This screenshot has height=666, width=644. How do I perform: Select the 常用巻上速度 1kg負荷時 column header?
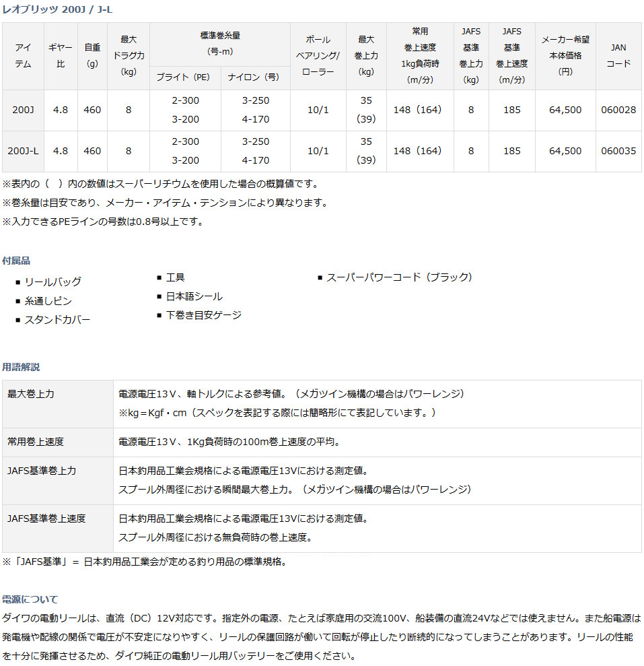[x=420, y=56]
